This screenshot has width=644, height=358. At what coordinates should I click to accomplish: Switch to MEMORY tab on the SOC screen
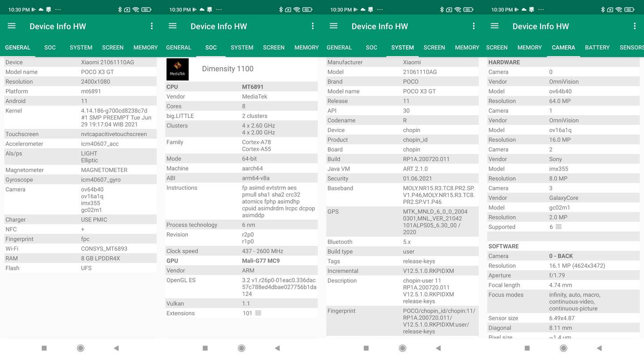306,47
